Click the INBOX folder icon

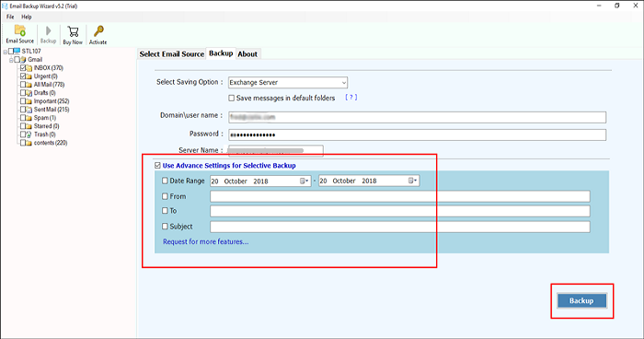pos(29,68)
